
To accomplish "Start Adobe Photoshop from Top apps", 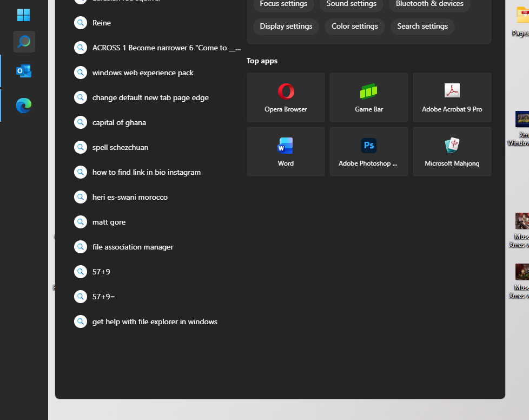I will pyautogui.click(x=368, y=152).
